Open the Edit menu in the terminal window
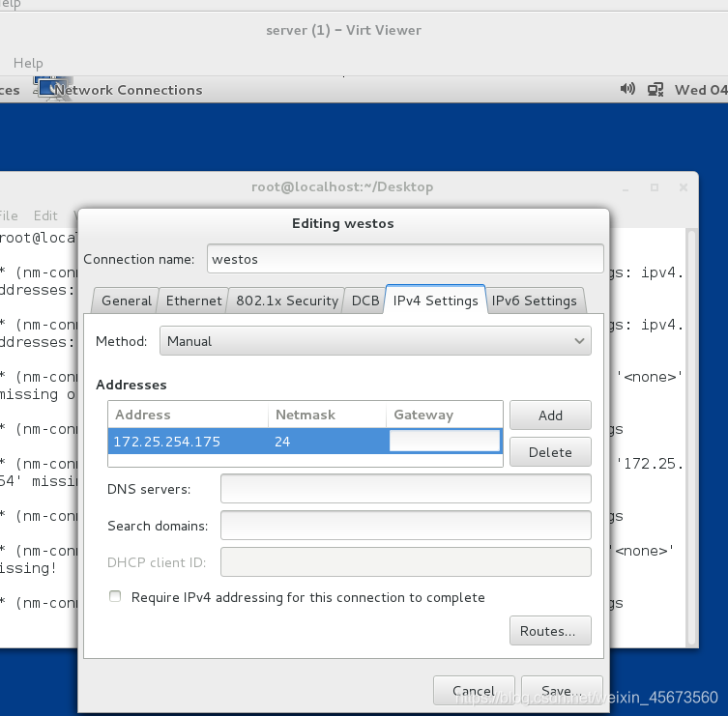This screenshot has width=728, height=716. click(45, 215)
